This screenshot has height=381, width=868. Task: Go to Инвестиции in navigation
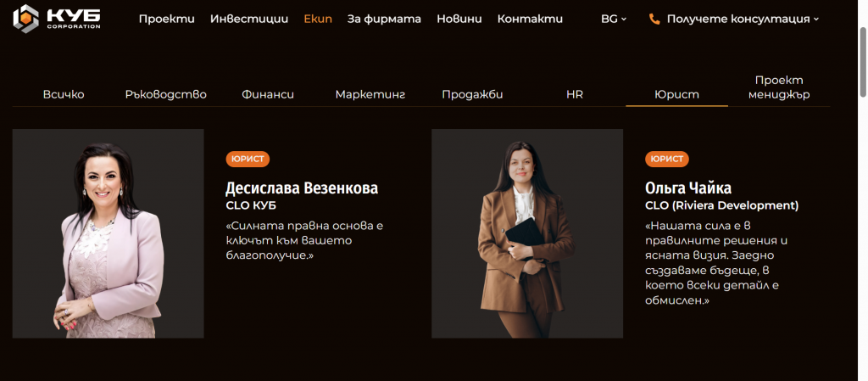249,19
